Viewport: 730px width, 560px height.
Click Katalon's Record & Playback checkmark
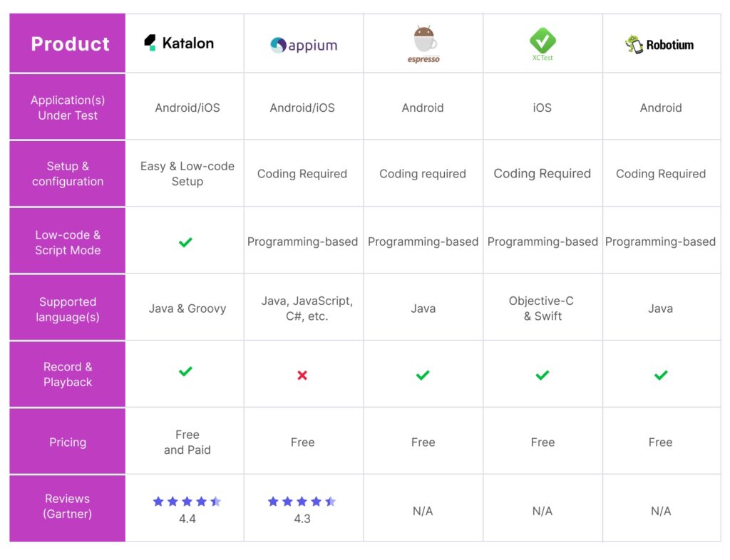[x=185, y=371]
